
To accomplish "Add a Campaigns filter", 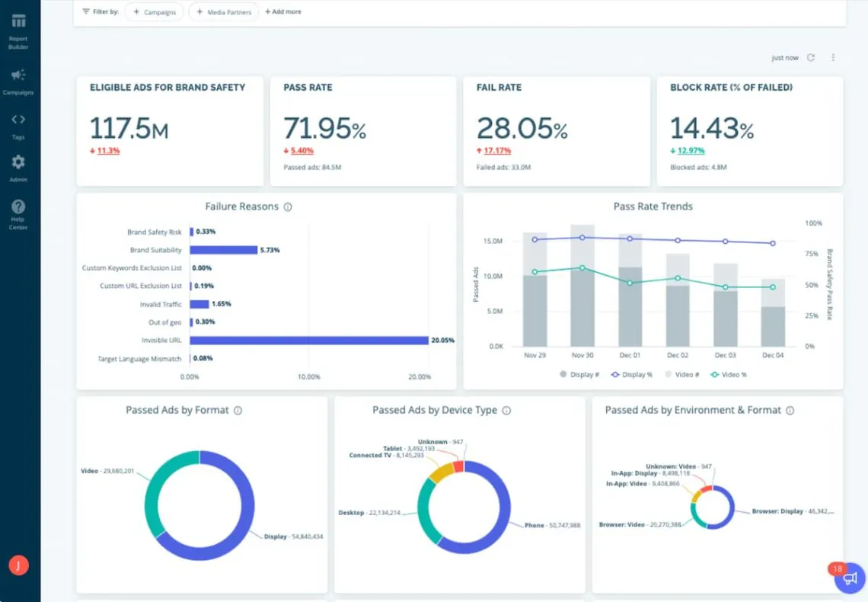I will coord(154,11).
